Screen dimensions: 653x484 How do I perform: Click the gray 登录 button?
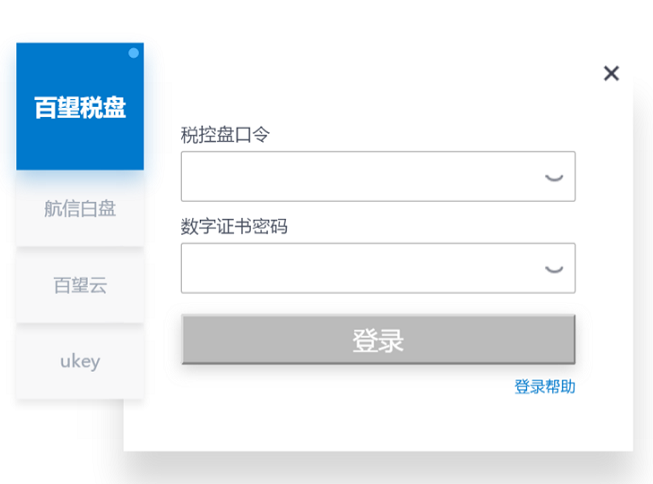point(378,339)
